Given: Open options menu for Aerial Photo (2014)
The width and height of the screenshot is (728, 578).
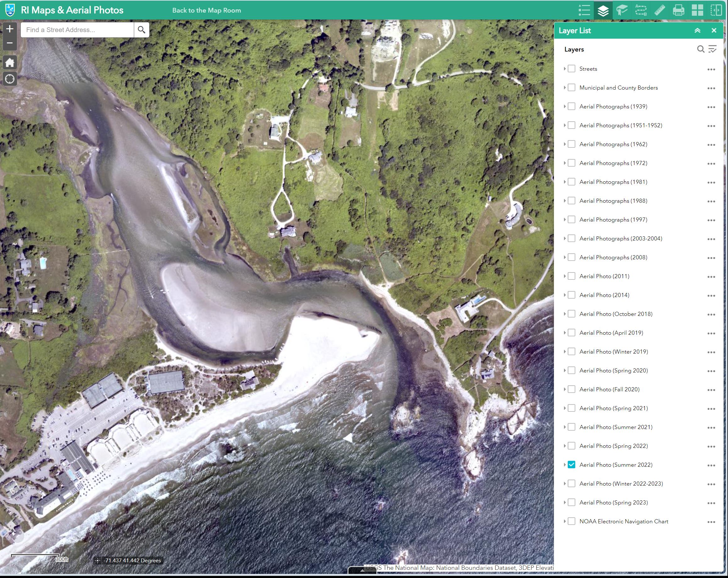Looking at the screenshot, I should 711,295.
